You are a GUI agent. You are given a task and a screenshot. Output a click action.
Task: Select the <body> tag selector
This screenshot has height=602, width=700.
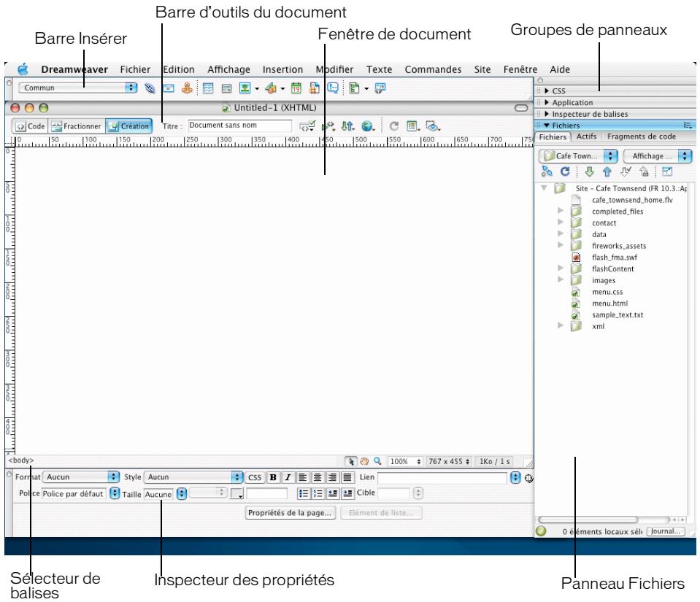(x=21, y=460)
